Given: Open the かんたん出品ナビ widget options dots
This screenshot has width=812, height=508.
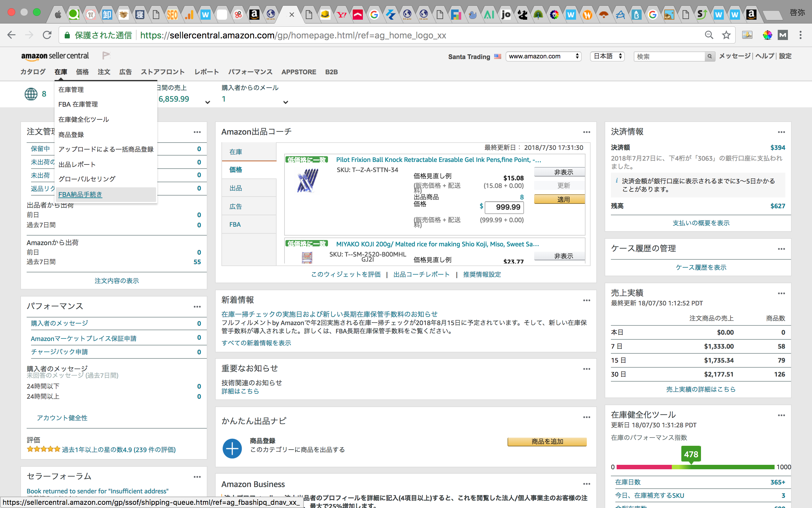Looking at the screenshot, I should point(586,417).
